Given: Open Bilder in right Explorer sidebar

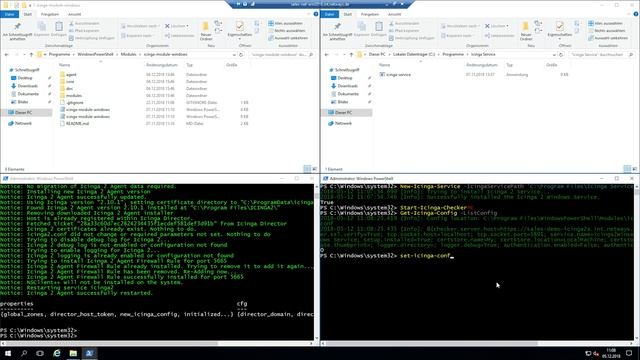Looking at the screenshot, I should tap(343, 102).
